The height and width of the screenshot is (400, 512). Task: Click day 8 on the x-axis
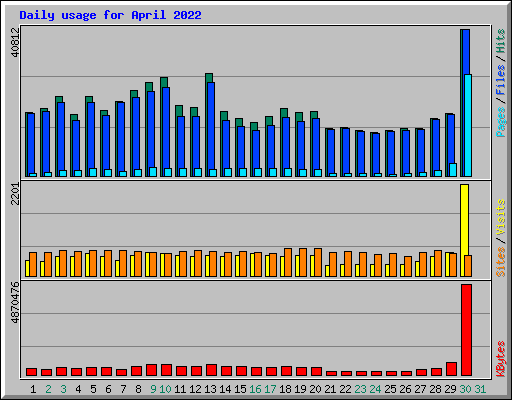click(138, 389)
